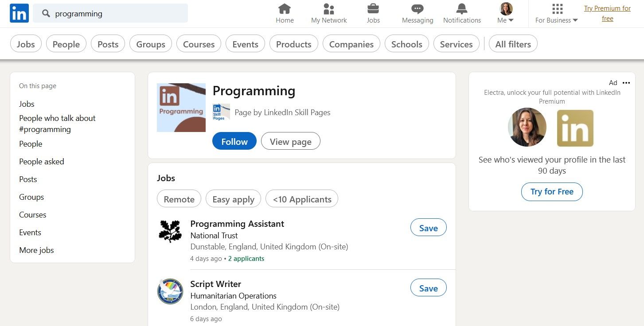Screen dimensions: 644x326
Task: Enable the Remote job filter
Action: [179, 199]
